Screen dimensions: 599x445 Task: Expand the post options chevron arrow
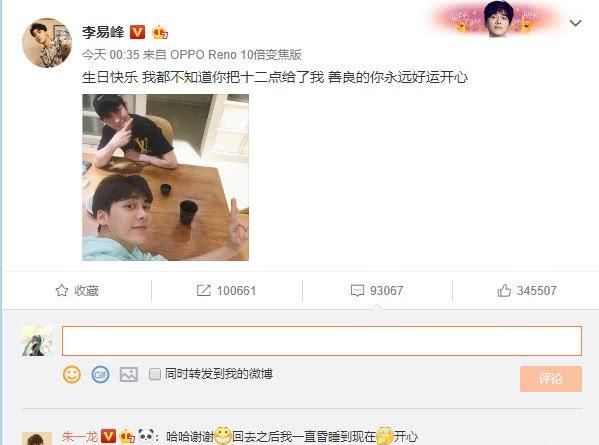click(x=575, y=23)
